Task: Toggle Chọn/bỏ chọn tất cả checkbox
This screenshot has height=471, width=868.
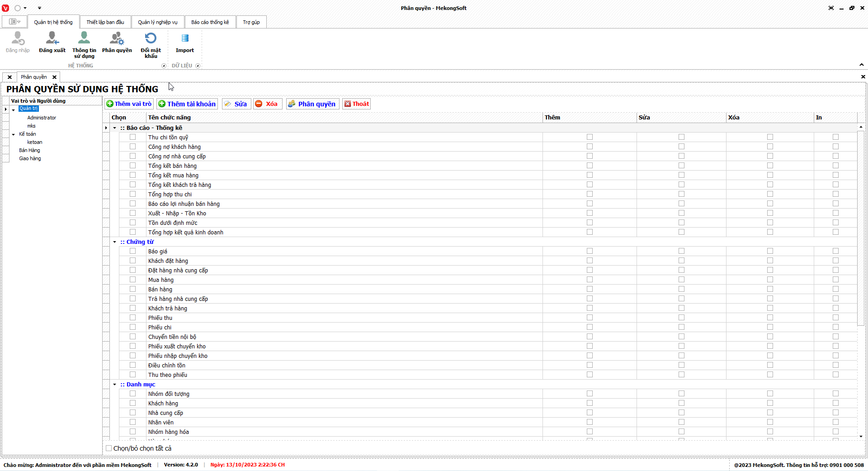Action: pos(108,448)
